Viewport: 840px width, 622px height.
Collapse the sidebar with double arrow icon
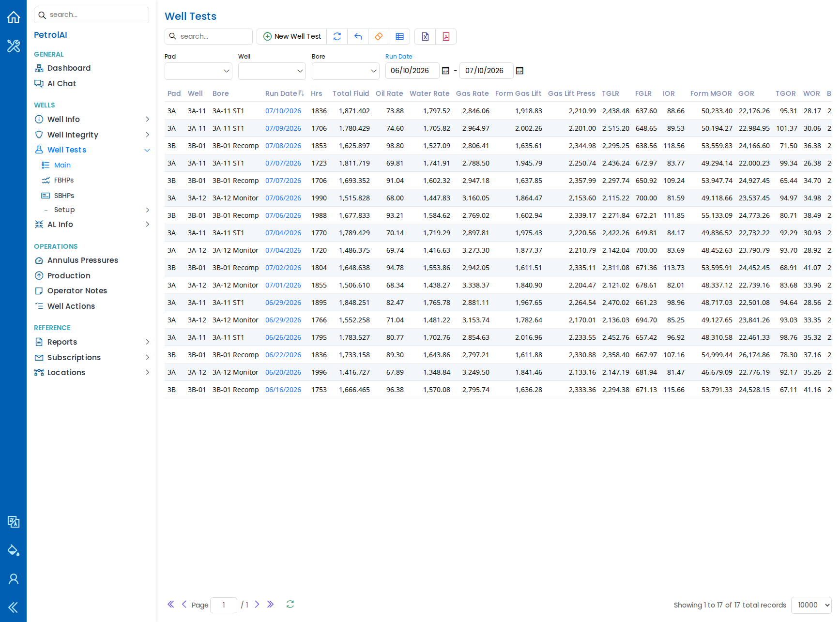point(14,607)
